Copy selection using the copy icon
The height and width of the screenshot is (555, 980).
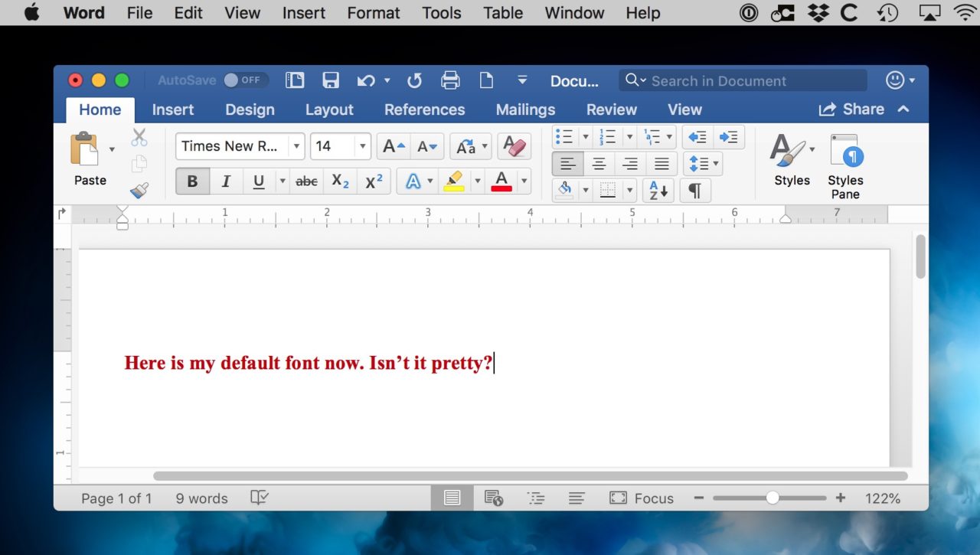(139, 164)
